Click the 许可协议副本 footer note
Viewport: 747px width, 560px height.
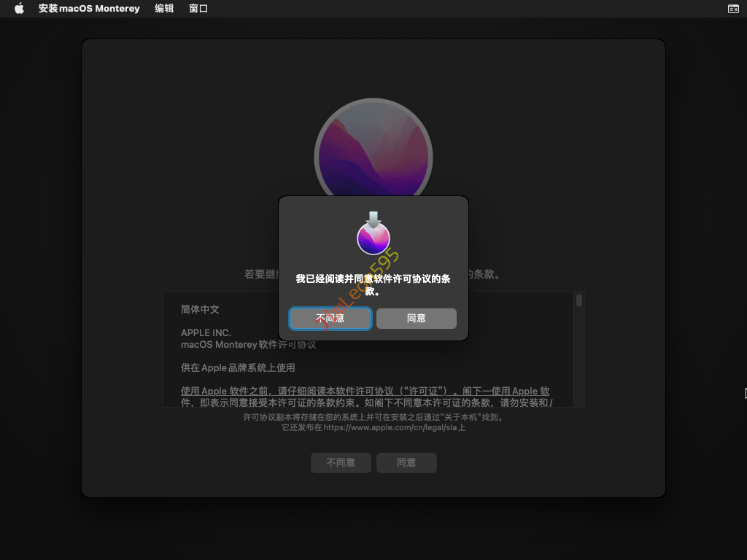point(373,418)
